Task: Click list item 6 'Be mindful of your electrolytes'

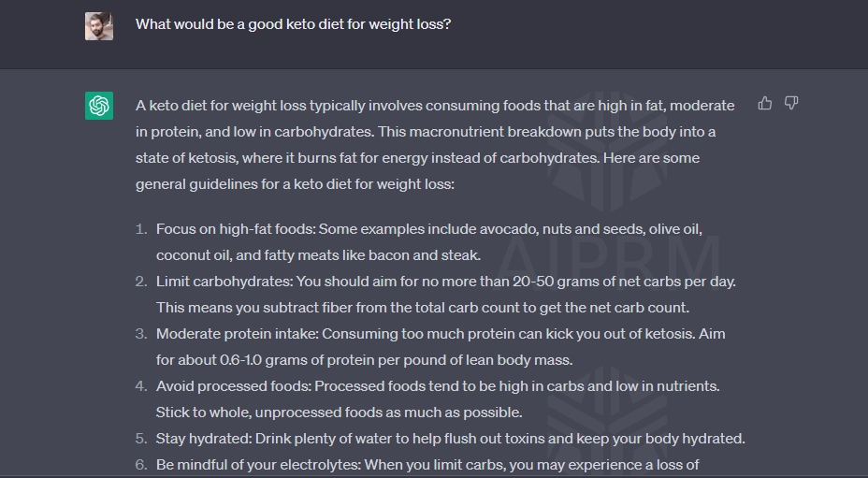Action: [427, 465]
